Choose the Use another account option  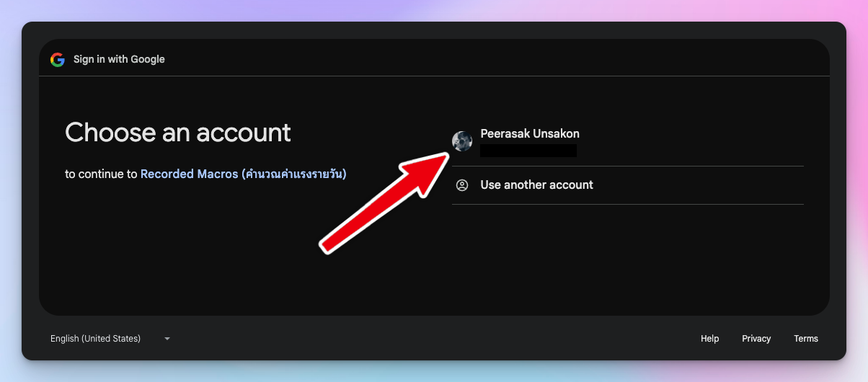536,185
